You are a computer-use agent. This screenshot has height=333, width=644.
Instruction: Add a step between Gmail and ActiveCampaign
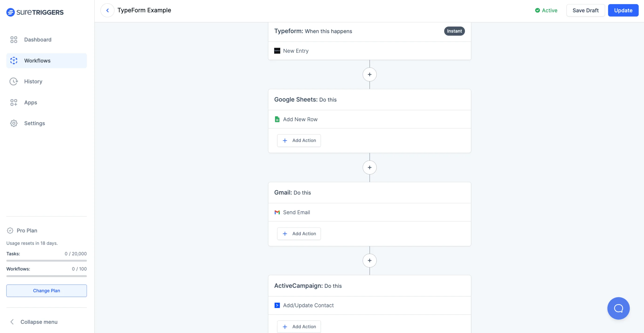click(x=369, y=261)
